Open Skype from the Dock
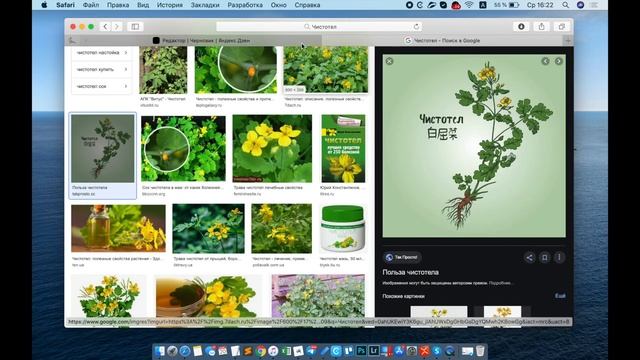This screenshot has width=640, height=360. click(x=437, y=351)
